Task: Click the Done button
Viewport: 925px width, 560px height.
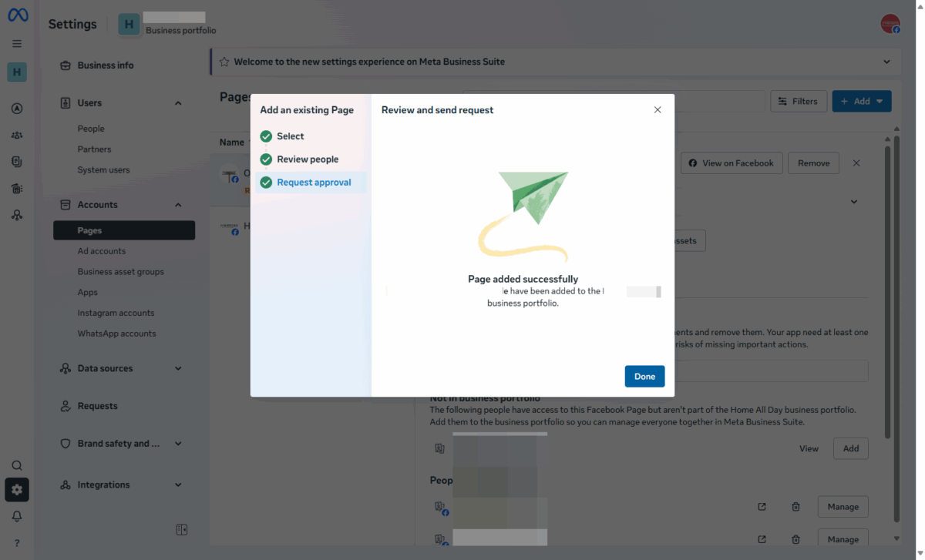Action: point(644,377)
